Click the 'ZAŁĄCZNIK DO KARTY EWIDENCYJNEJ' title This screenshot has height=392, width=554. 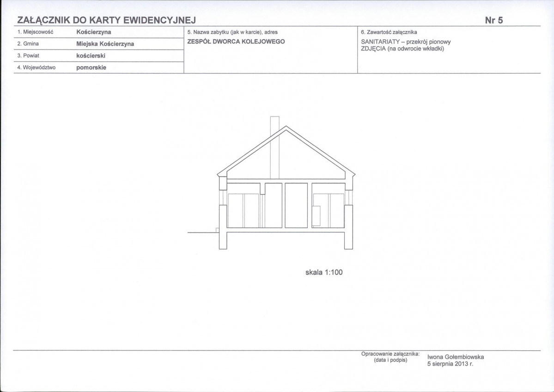pyautogui.click(x=107, y=20)
